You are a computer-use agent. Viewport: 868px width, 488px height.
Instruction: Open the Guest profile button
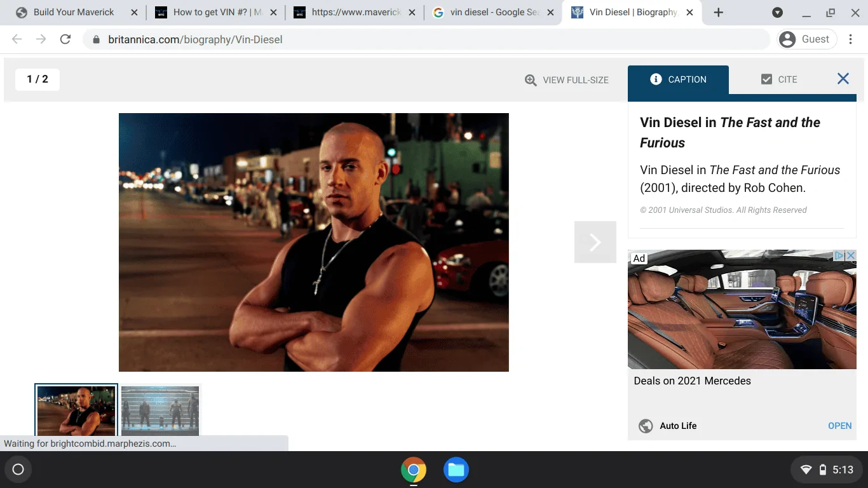806,39
